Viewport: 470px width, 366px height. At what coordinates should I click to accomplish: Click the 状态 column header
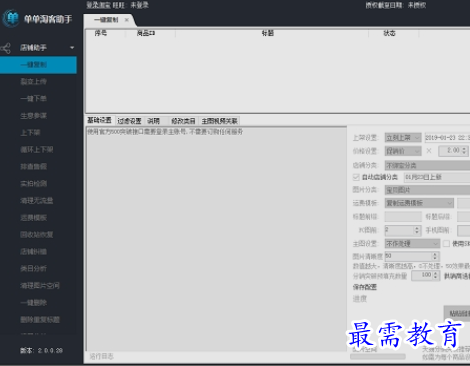389,33
